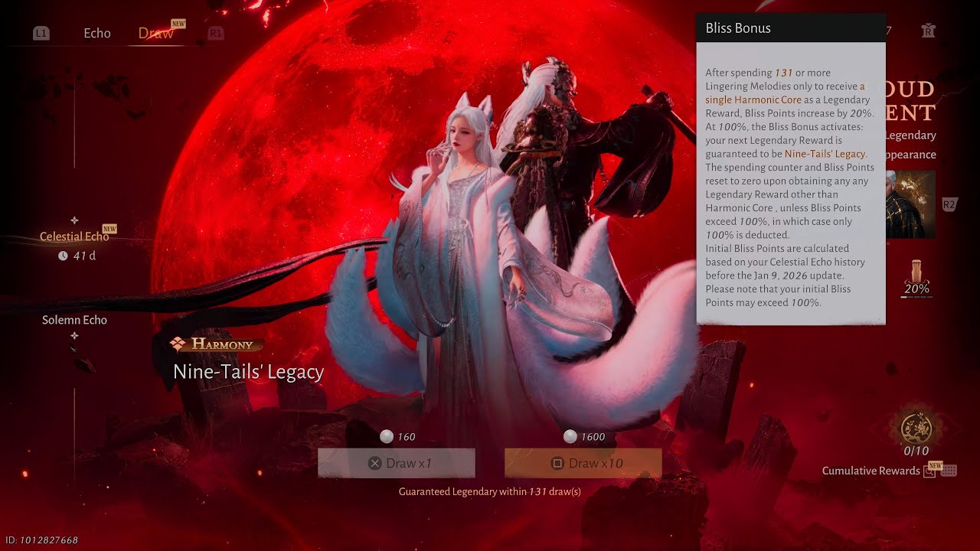Click the NEW badge on the Draw tab
The image size is (980, 551).
tap(178, 24)
